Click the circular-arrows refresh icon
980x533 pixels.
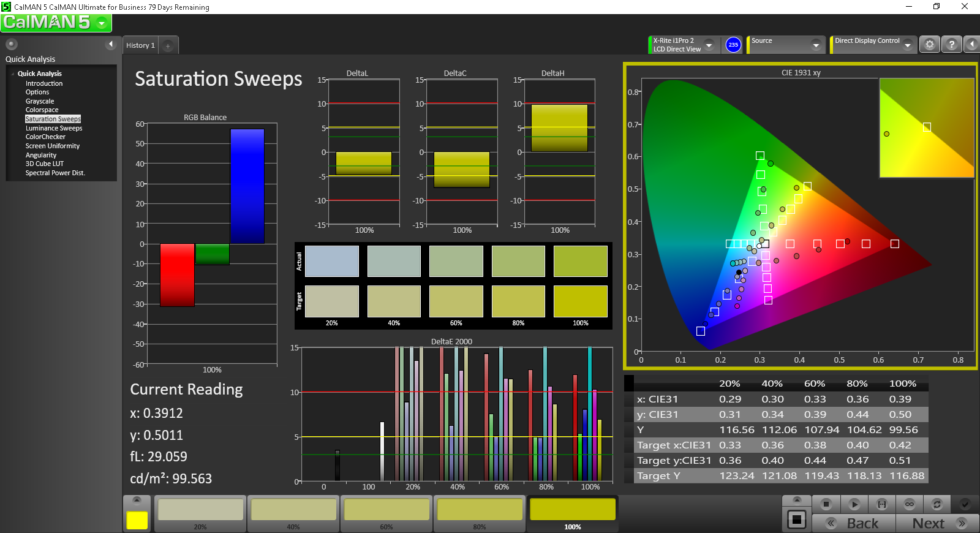(937, 504)
